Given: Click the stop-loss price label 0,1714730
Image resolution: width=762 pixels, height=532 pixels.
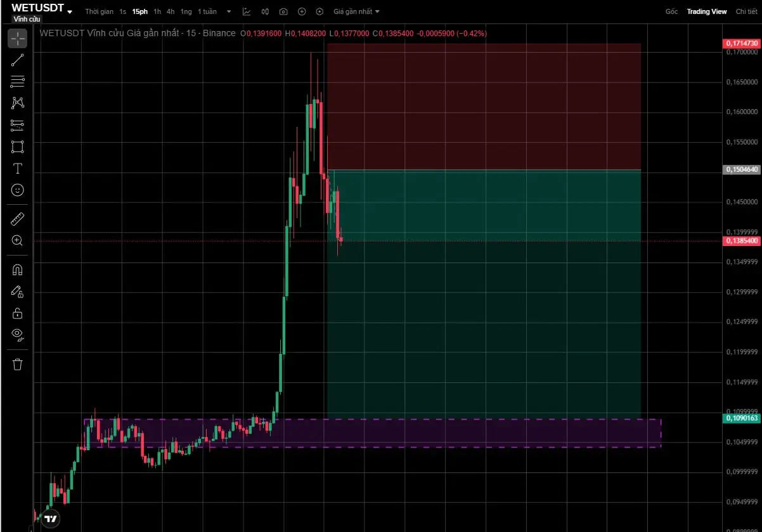Looking at the screenshot, I should 742,43.
